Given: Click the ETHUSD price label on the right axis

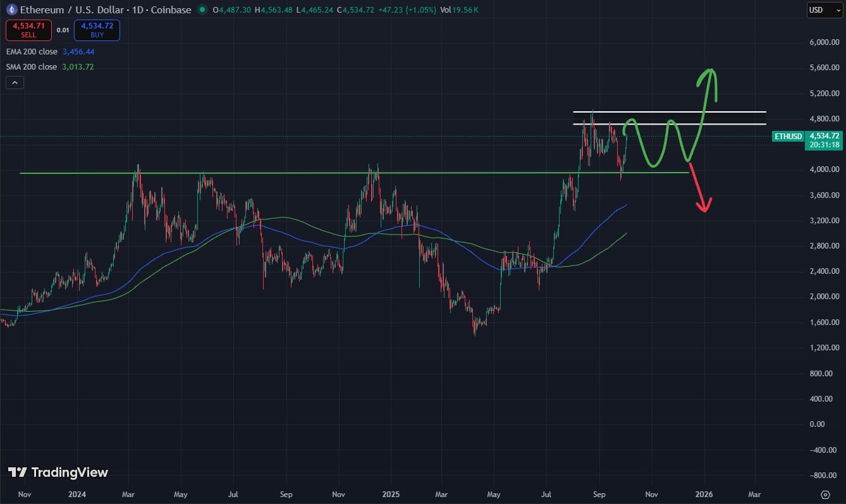Looking at the screenshot, I should coord(788,136).
